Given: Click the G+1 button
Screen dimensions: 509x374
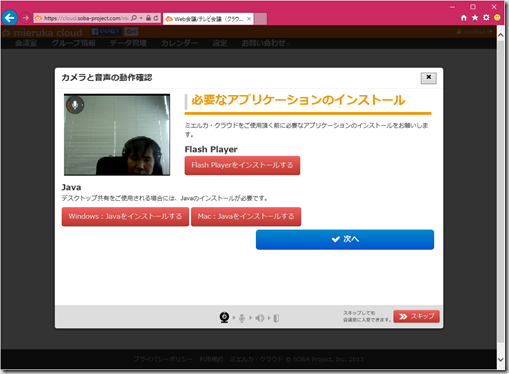Looking at the screenshot, I should point(131,32).
